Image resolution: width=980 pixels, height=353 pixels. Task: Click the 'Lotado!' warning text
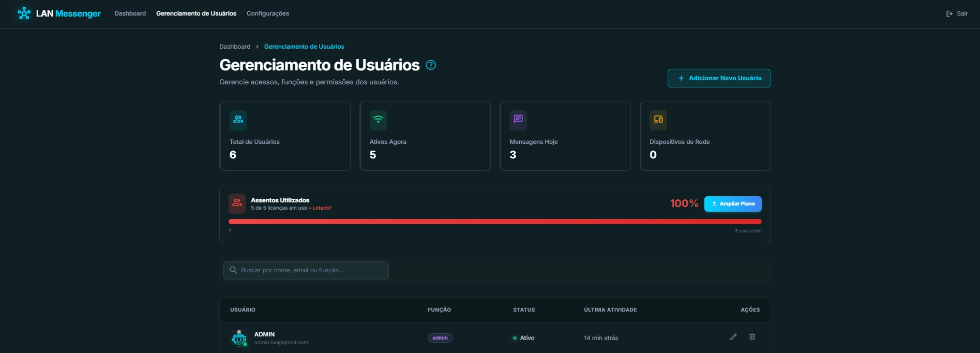(x=322, y=208)
